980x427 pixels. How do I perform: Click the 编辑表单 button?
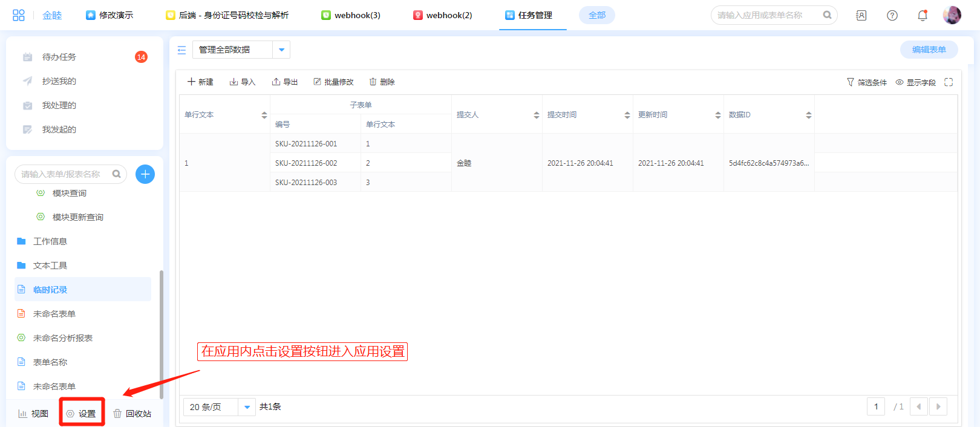tap(929, 50)
